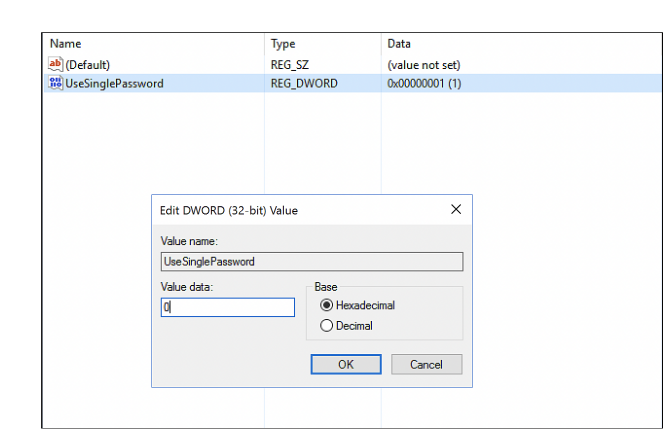Click the 0x00000001 (1) data cell

[x=424, y=84]
